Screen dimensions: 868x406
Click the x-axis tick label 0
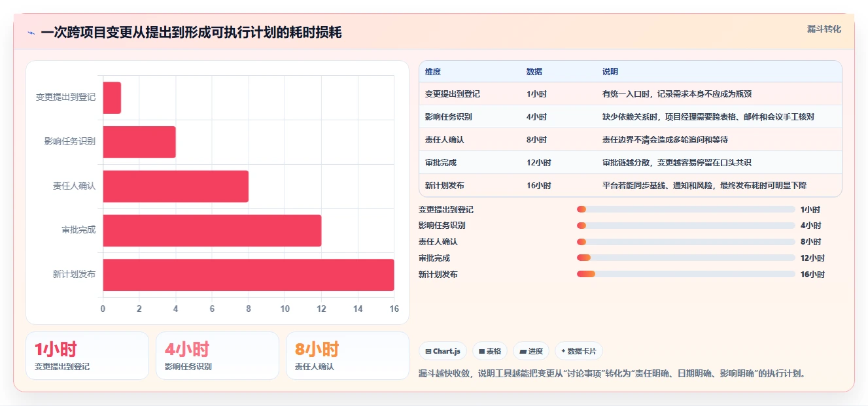tap(103, 309)
